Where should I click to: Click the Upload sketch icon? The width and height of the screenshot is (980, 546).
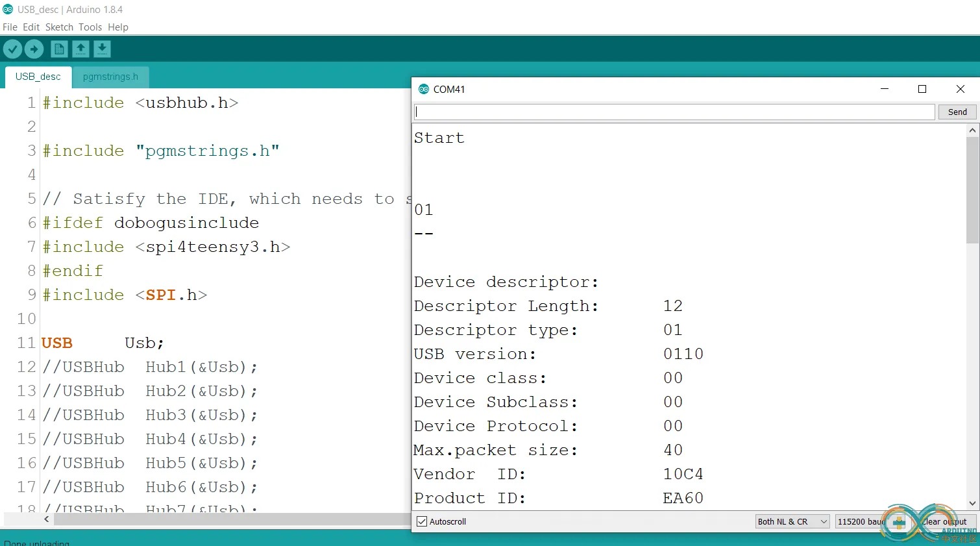[x=34, y=49]
